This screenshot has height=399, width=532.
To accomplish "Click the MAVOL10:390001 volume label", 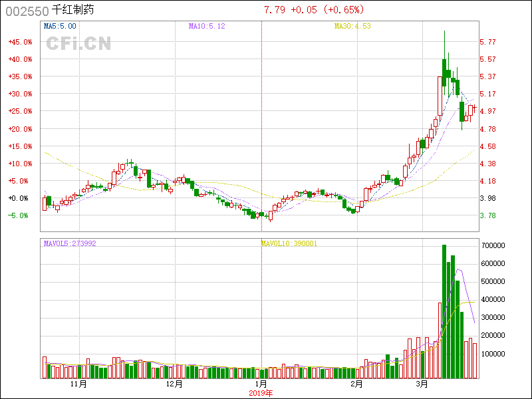I will [289, 244].
